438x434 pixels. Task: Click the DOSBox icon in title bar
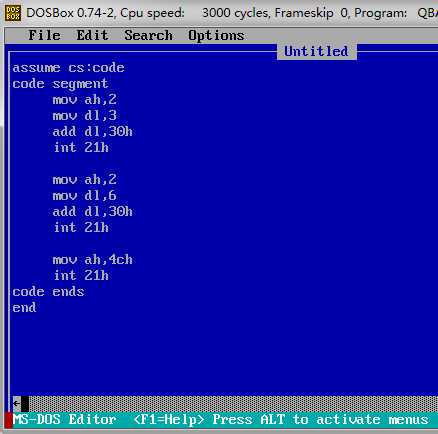click(x=13, y=13)
